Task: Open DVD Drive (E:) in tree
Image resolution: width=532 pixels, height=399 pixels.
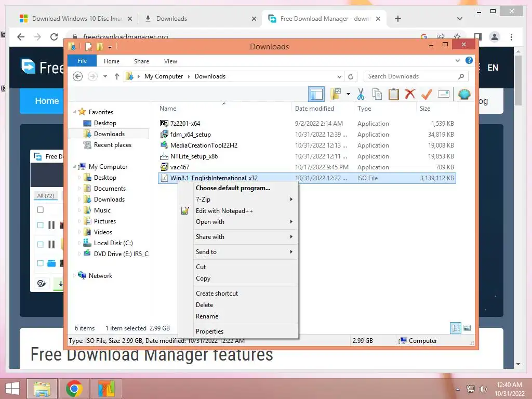Action: [x=116, y=254]
